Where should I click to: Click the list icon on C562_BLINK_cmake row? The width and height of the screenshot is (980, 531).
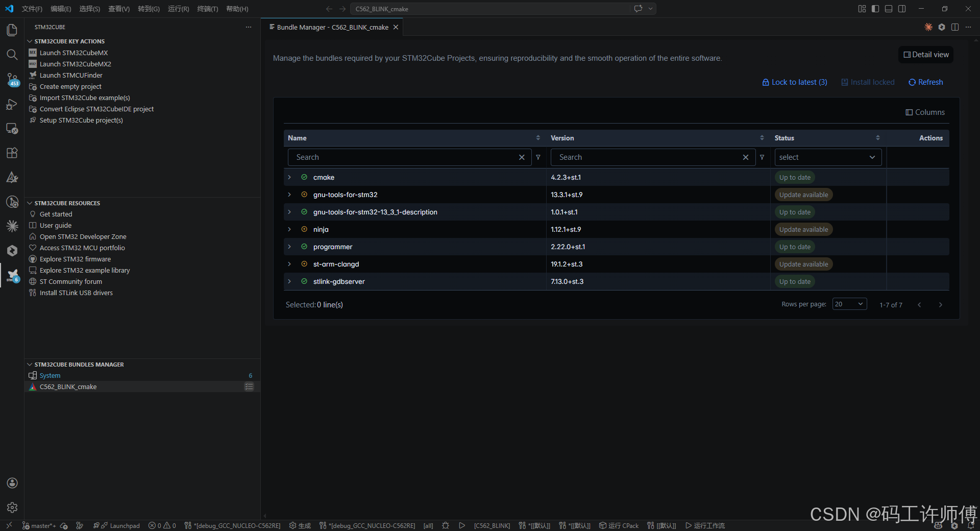(249, 387)
